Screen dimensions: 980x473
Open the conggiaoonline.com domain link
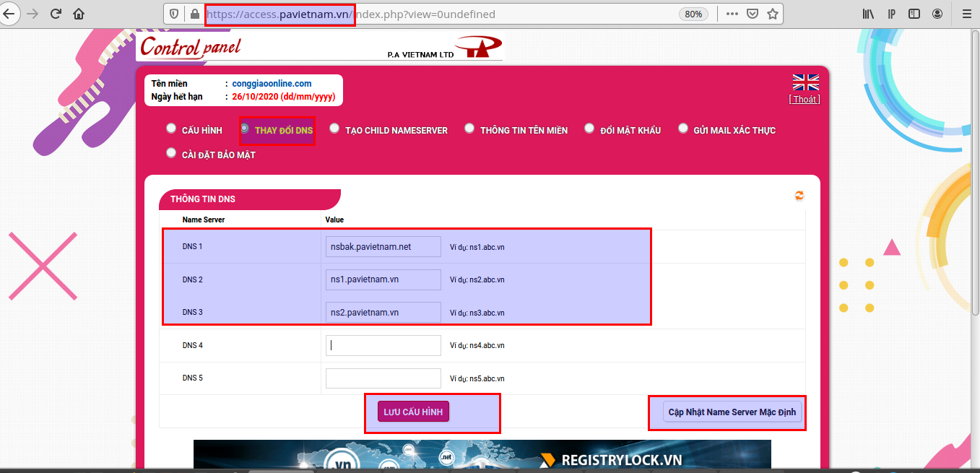272,84
